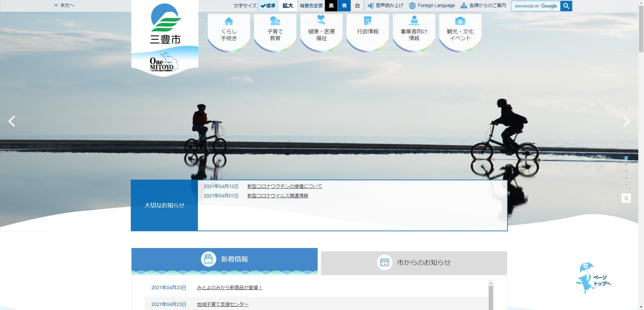Open 行政情報 document icon menu
The image size is (644, 310).
coord(368,21)
